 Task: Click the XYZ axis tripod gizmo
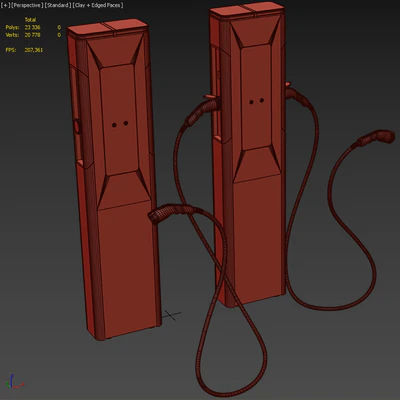[x=14, y=382]
